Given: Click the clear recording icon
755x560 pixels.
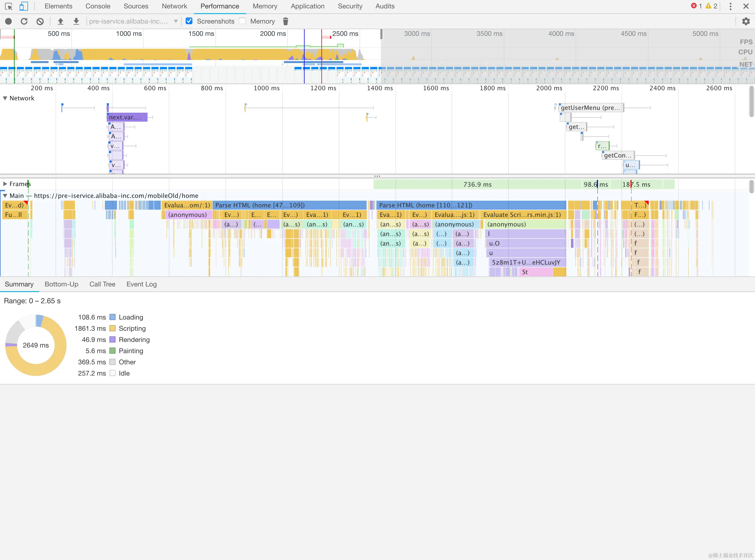Looking at the screenshot, I should pos(40,21).
